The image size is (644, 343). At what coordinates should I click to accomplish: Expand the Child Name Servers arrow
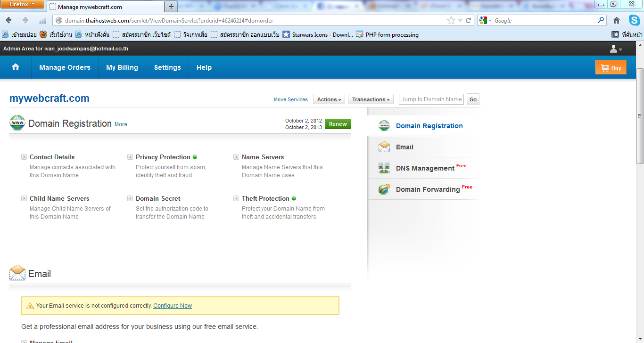point(24,198)
